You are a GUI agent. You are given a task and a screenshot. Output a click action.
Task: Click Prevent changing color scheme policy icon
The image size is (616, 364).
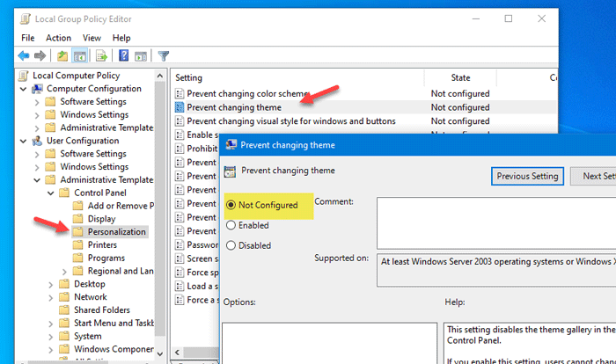tap(180, 93)
